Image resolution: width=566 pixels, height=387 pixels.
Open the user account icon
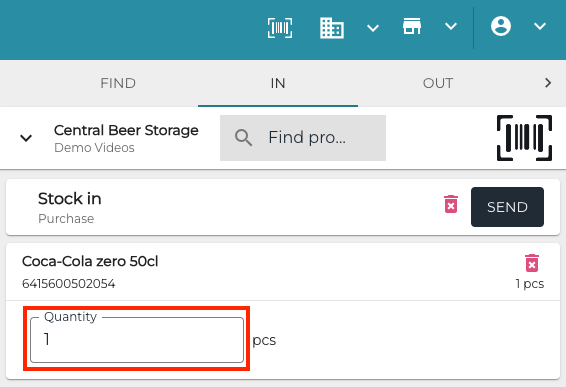[501, 26]
